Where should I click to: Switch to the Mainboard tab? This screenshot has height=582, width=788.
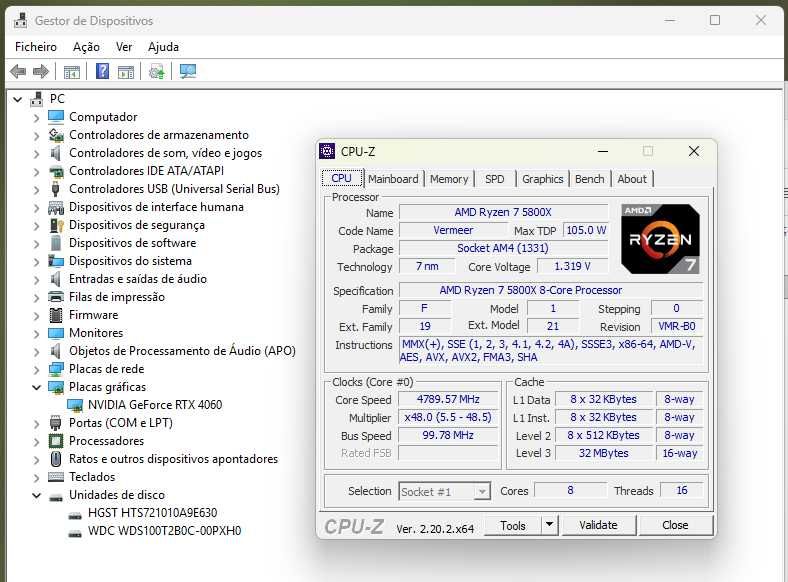(393, 179)
